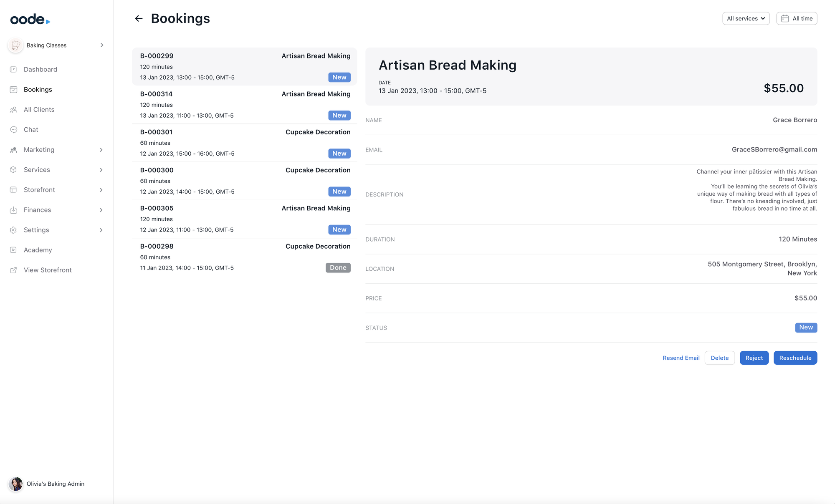Click the Academy play icon
835x504 pixels.
[x=13, y=250]
